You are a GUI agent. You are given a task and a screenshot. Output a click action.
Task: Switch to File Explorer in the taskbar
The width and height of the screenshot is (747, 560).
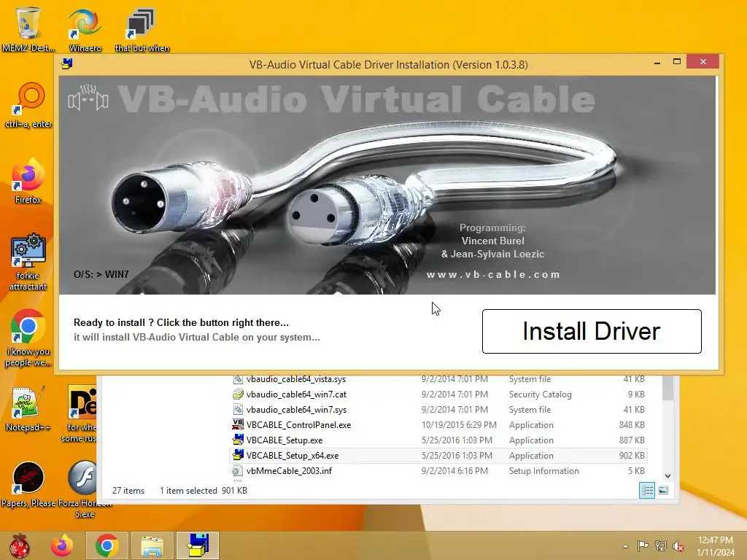[152, 545]
